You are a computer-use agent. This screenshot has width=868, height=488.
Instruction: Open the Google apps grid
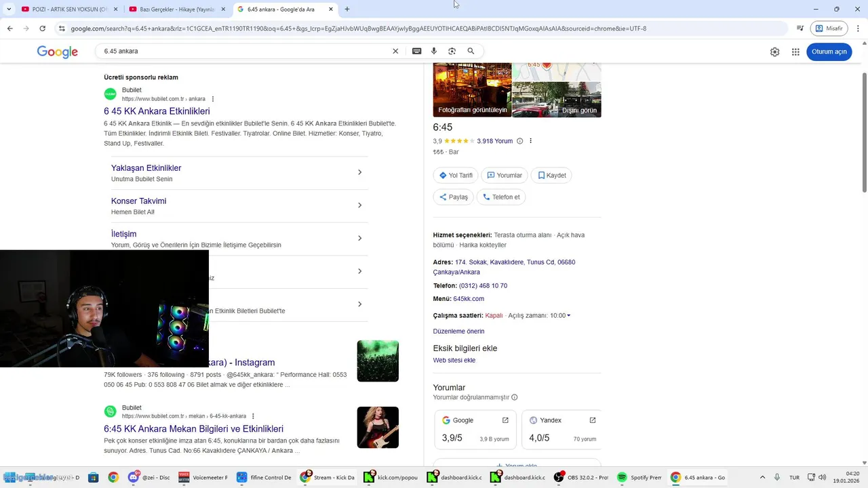click(795, 52)
